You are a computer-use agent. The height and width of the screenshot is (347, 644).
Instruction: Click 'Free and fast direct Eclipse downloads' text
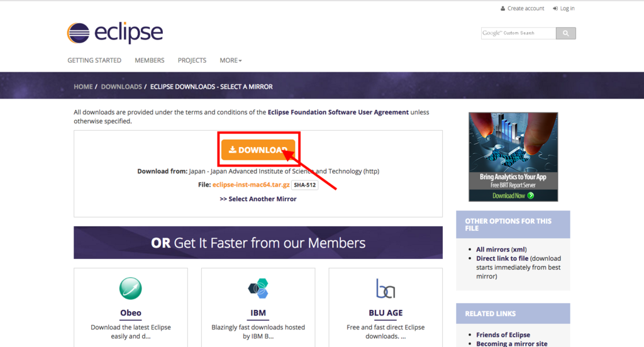[386, 332]
